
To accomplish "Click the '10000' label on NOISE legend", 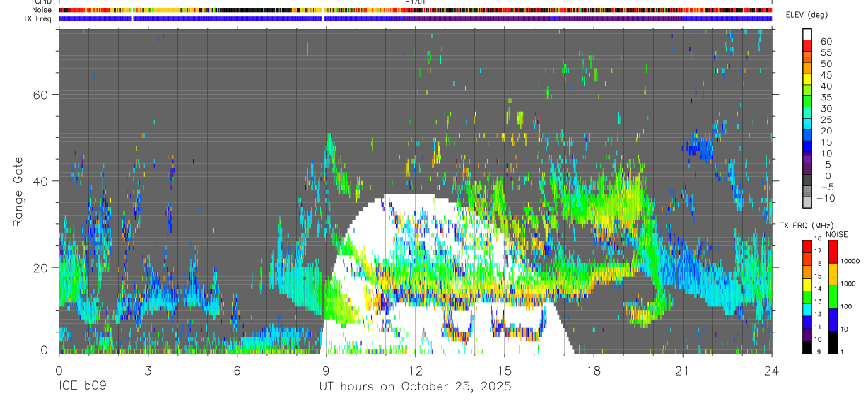I will pos(850,262).
